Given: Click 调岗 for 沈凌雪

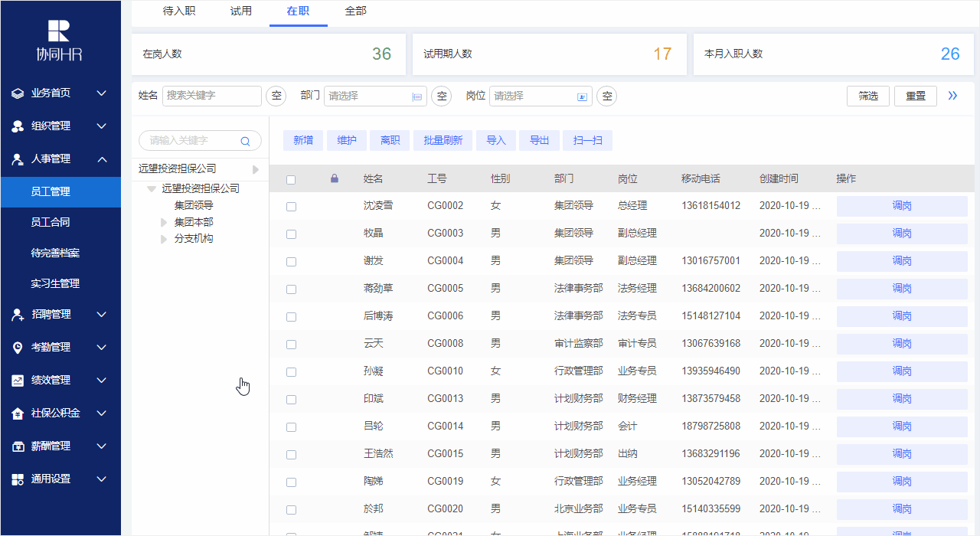Looking at the screenshot, I should [x=902, y=206].
